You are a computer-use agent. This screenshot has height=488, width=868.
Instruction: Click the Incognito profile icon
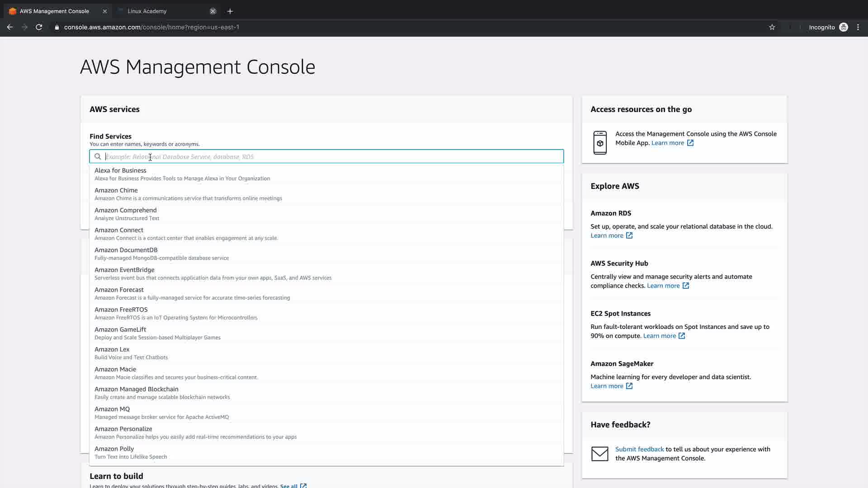coord(844,27)
